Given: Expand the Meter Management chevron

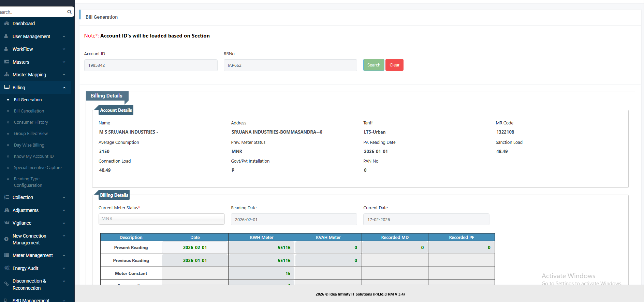Looking at the screenshot, I should pyautogui.click(x=64, y=255).
